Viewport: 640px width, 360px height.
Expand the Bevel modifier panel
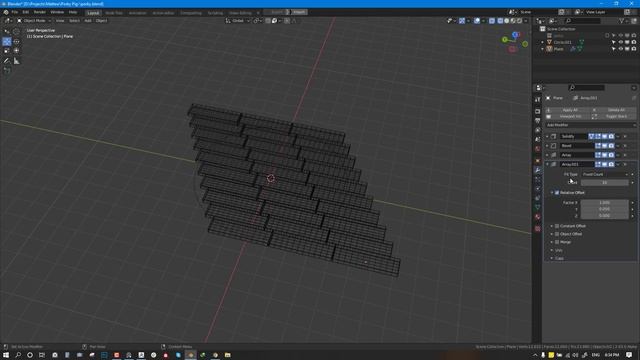(x=547, y=146)
